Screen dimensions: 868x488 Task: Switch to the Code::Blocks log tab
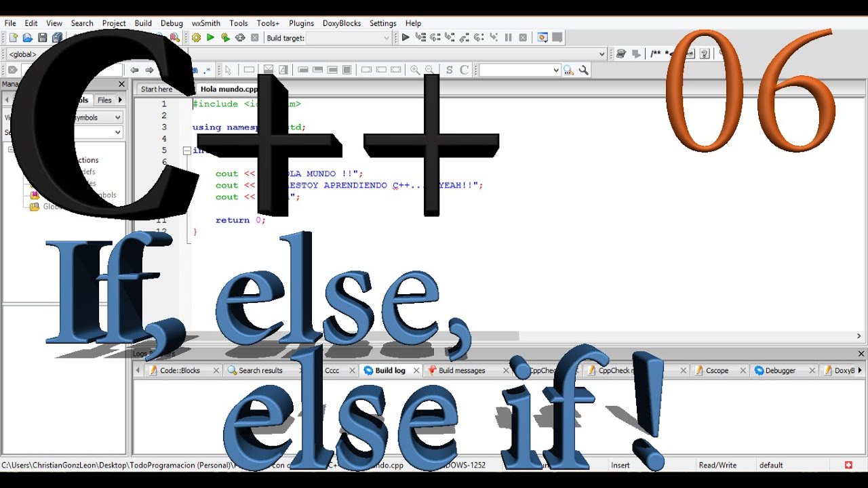point(180,370)
